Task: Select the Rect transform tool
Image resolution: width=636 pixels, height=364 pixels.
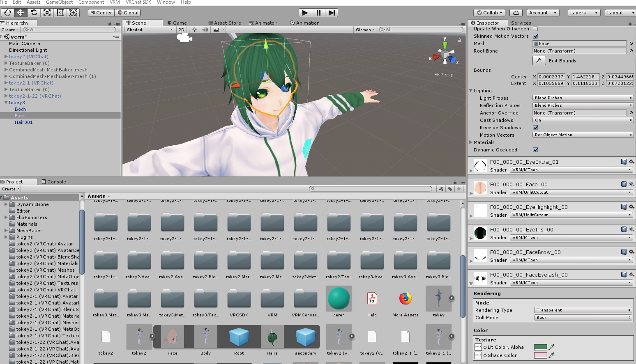Action: click(x=60, y=13)
